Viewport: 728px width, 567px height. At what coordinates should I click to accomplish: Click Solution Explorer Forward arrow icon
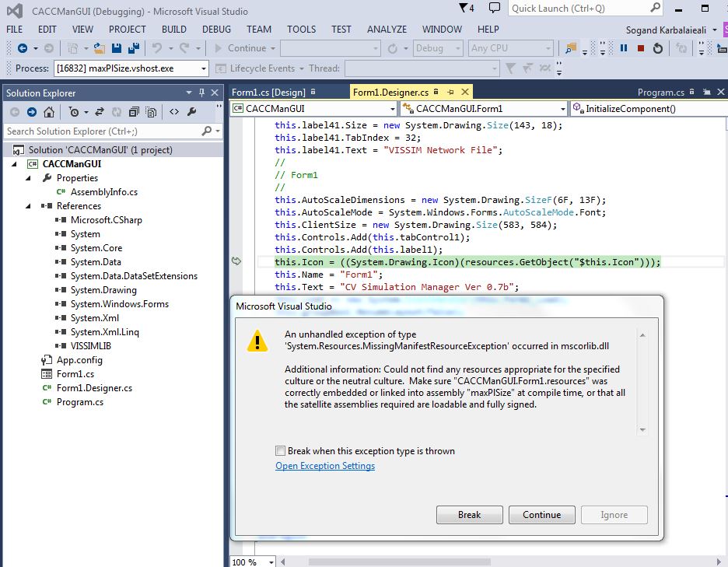point(32,112)
